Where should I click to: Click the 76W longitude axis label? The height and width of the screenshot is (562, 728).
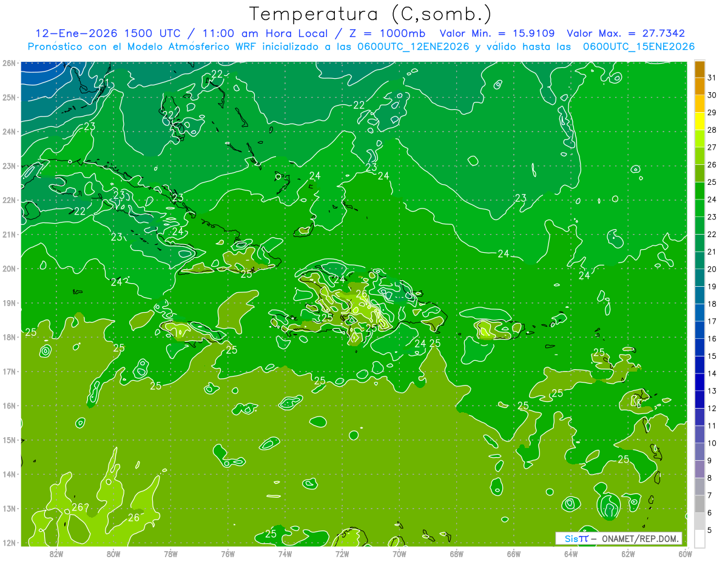point(228,554)
